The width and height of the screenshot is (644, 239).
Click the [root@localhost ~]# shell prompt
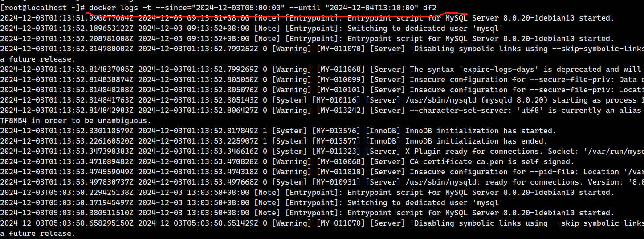click(42, 8)
